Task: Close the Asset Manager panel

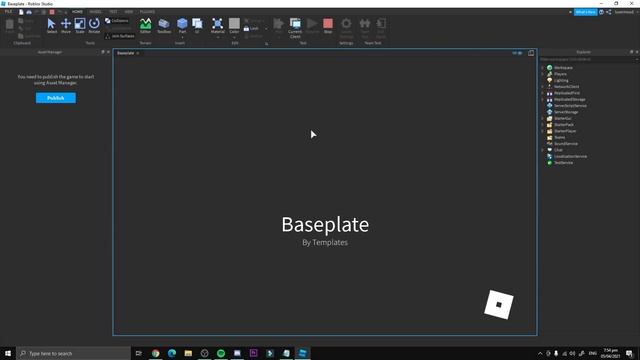Action: pos(108,52)
